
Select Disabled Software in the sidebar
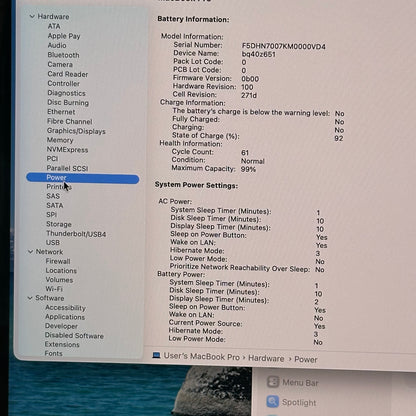pos(74,335)
